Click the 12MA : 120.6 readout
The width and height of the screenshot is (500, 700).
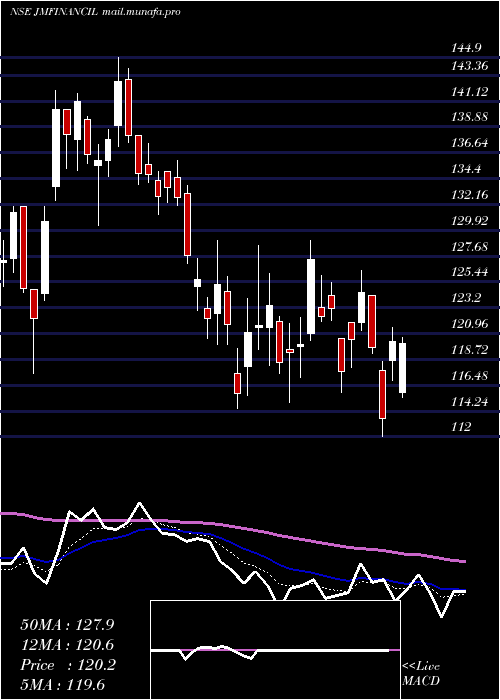tap(67, 645)
